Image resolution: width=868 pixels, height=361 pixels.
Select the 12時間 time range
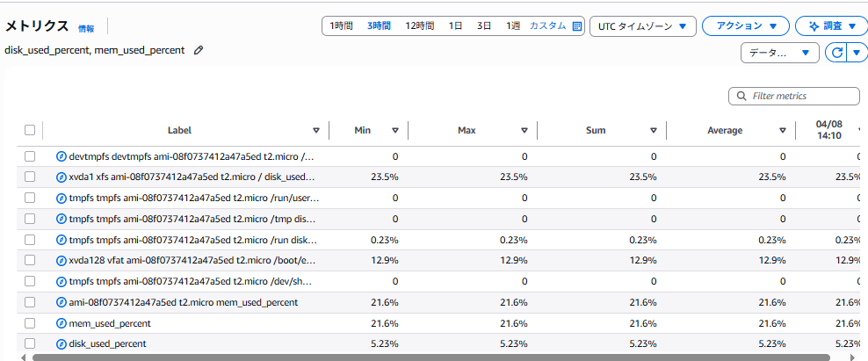pos(420,26)
